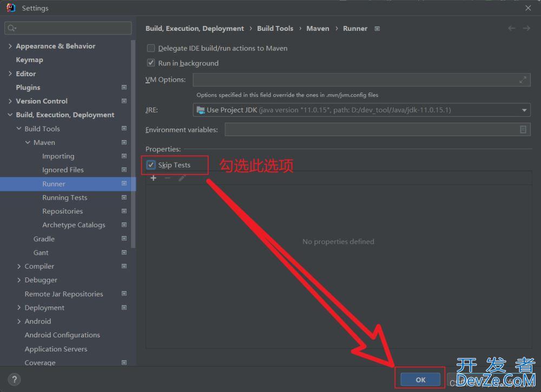The image size is (541, 392).
Task: Click the search magnifier icon in settings
Action: (x=11, y=28)
